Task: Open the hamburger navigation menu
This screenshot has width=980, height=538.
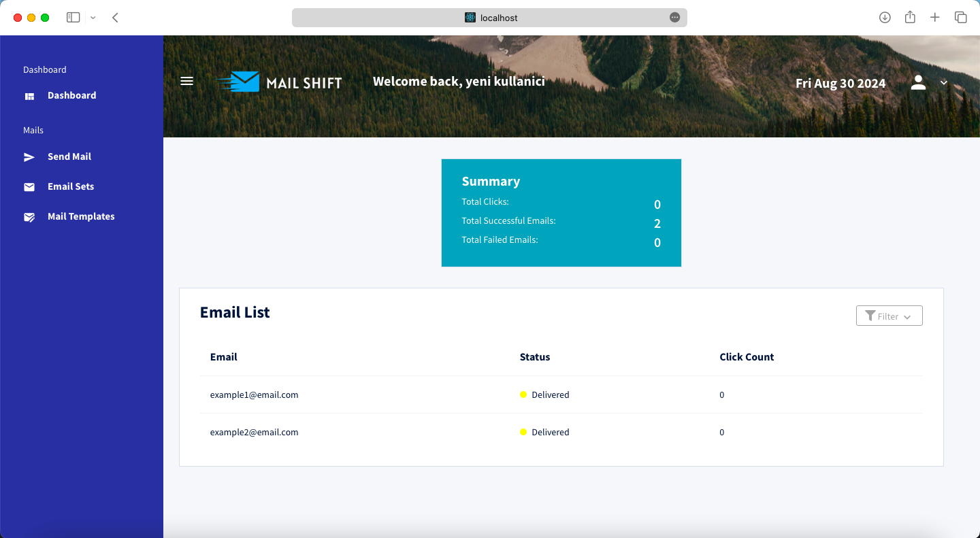Action: tap(186, 80)
